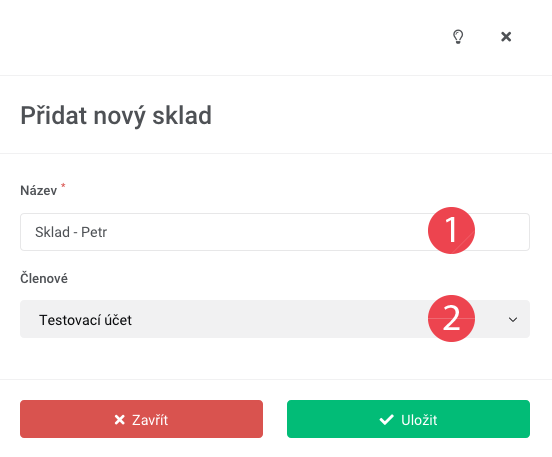Click the red circle marker numbered 2

pyautogui.click(x=451, y=318)
